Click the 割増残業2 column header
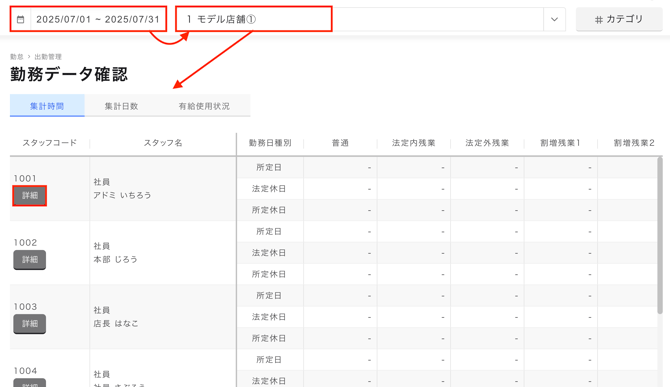This screenshot has height=387, width=670. coord(634,143)
